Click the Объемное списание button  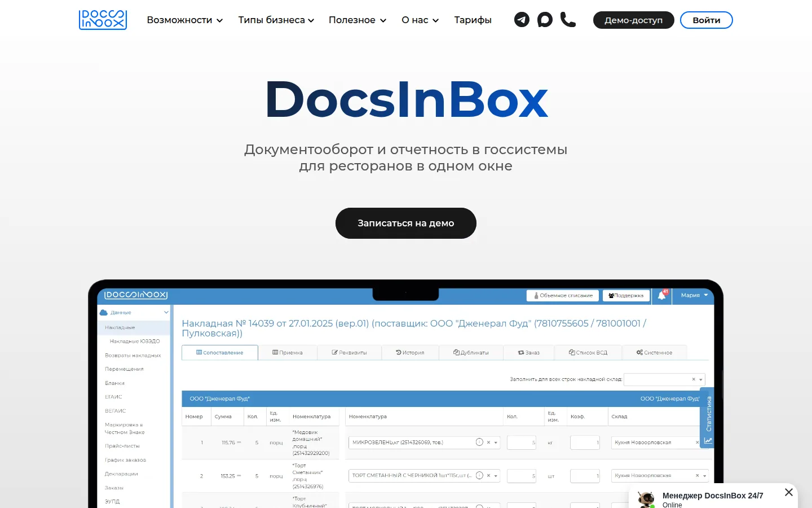click(563, 295)
